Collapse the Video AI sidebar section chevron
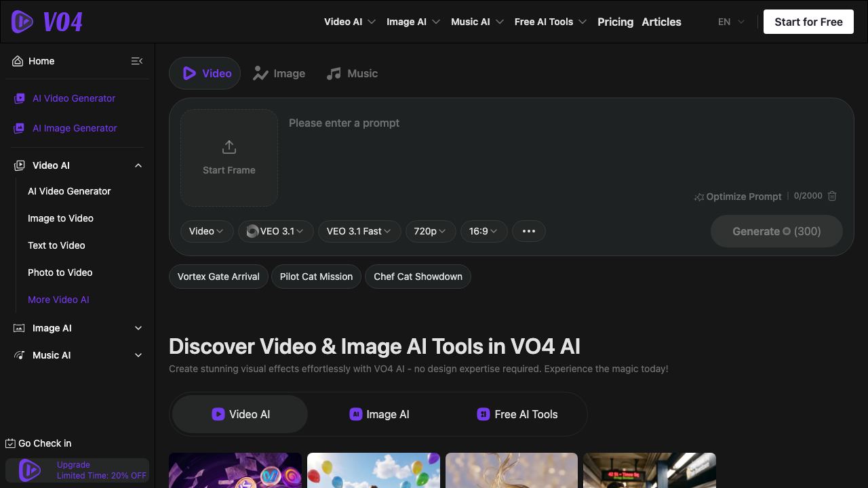This screenshot has width=868, height=488. (x=138, y=165)
